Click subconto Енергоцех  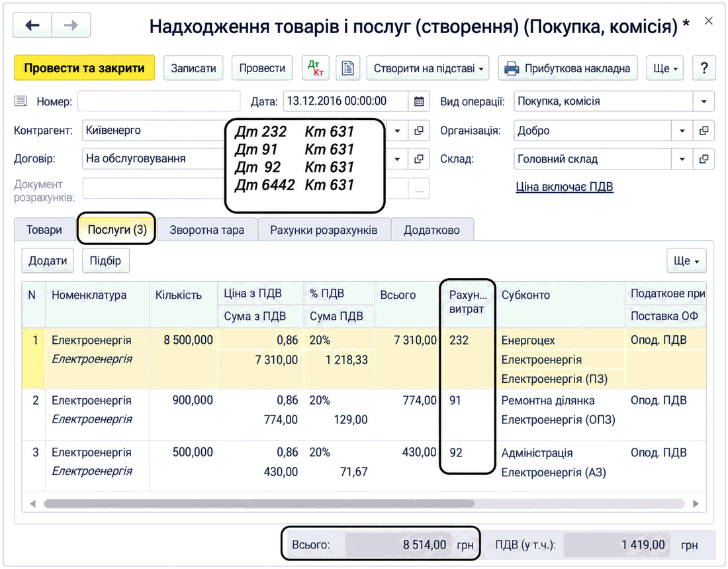coord(528,340)
